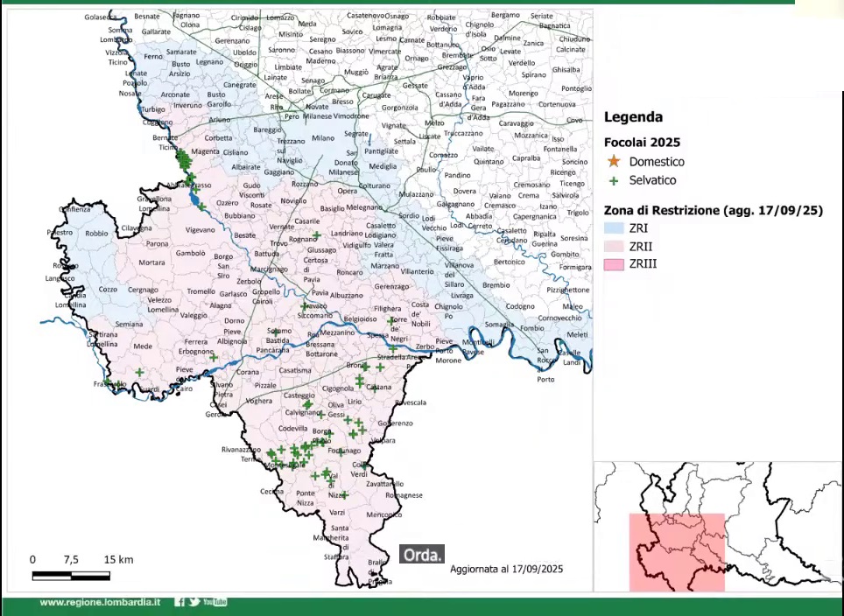
Task: Click the black-and-white scale bar
Action: pyautogui.click(x=71, y=576)
